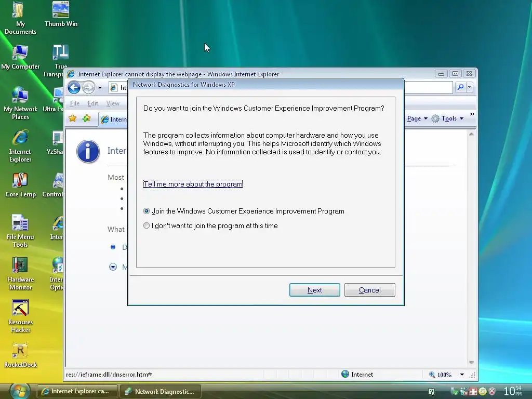Expand the toolbar overflow chevron

[472, 114]
